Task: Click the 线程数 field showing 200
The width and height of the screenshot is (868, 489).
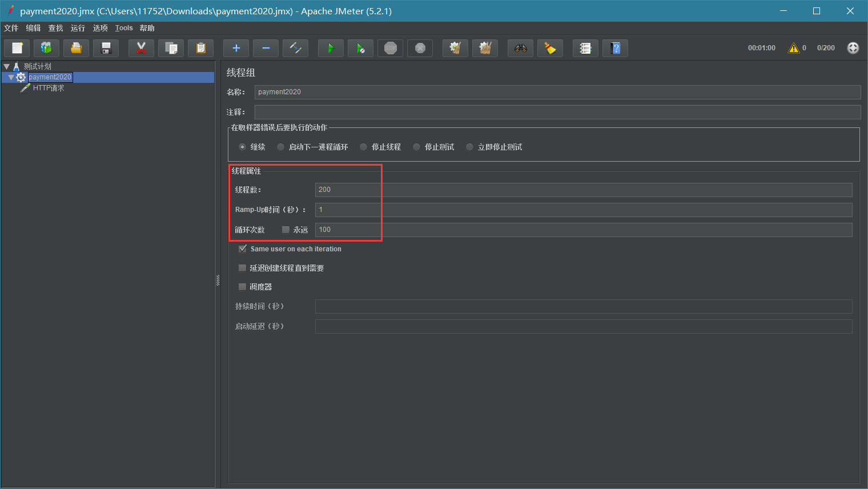Action: pos(584,190)
